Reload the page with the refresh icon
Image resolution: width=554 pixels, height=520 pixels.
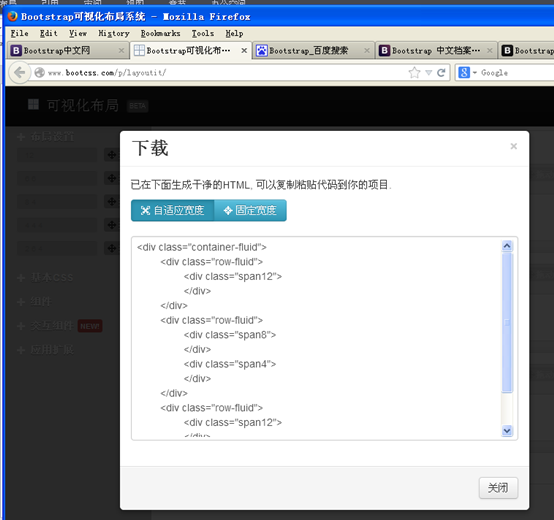click(441, 73)
